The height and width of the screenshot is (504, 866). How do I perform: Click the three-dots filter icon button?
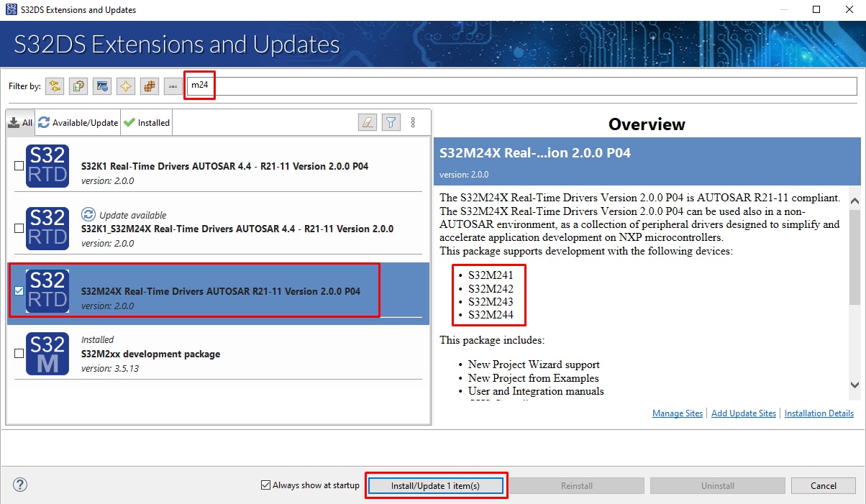click(x=173, y=86)
